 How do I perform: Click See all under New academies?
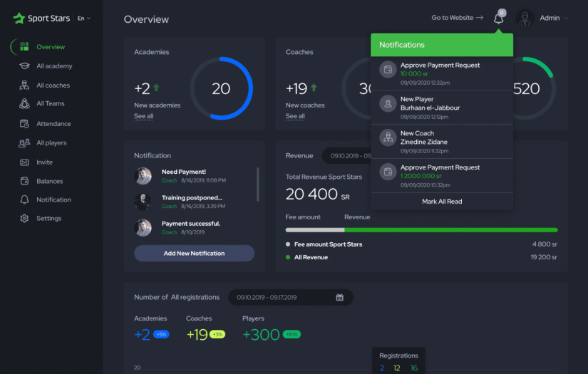coord(144,116)
